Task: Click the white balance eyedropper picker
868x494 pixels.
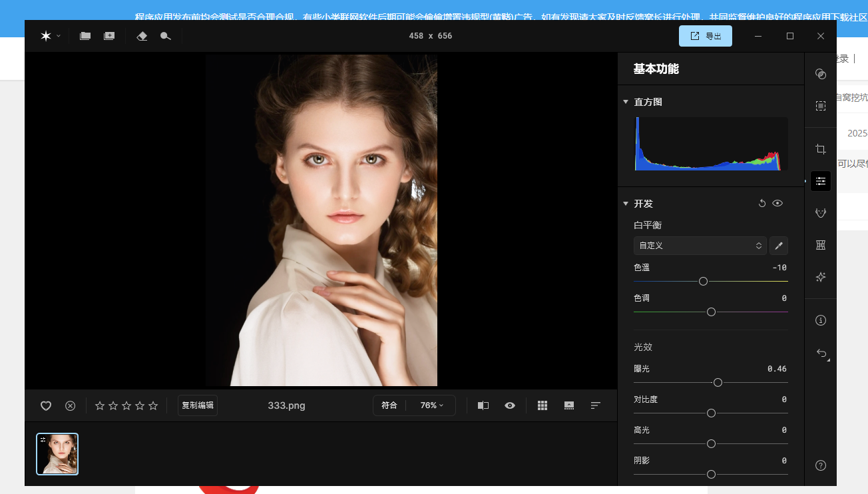Action: tap(778, 246)
